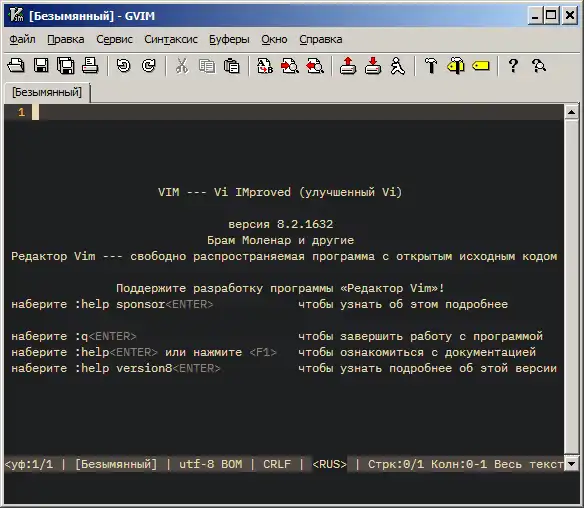Minimize the GVIM window
This screenshot has height=508, width=584.
(535, 16)
